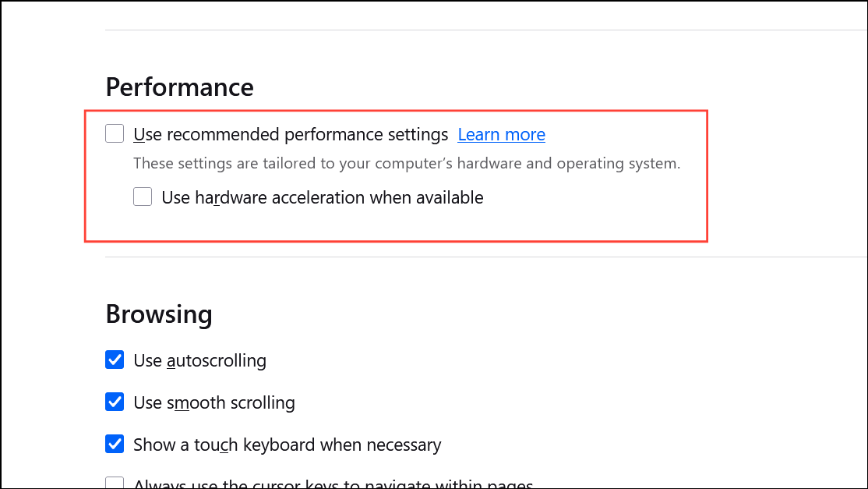Viewport: 868px width, 489px height.
Task: Click the 'Show a touch keyboard when necessary' label
Action: [287, 445]
